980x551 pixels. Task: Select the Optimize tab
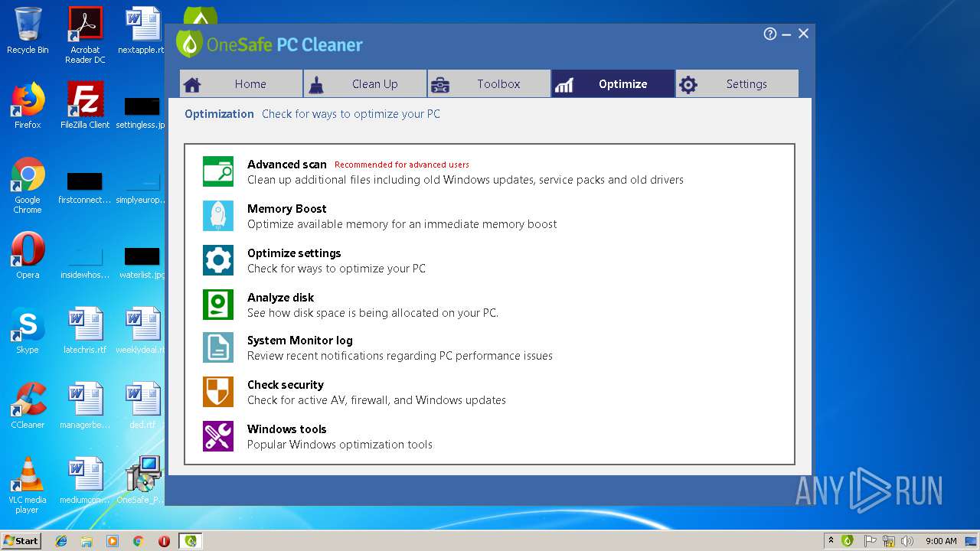click(x=613, y=84)
